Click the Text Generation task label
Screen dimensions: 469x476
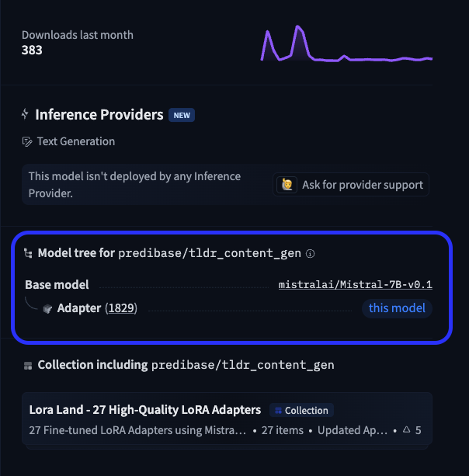(x=76, y=141)
